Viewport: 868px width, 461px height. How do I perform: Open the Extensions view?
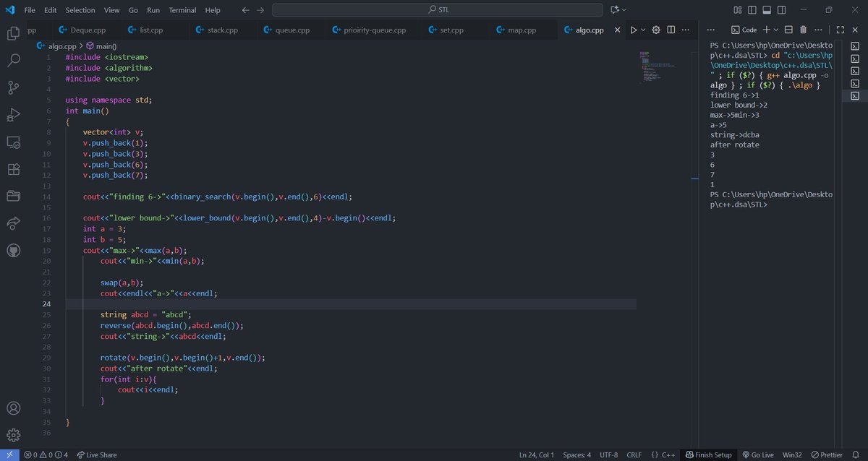[13, 169]
